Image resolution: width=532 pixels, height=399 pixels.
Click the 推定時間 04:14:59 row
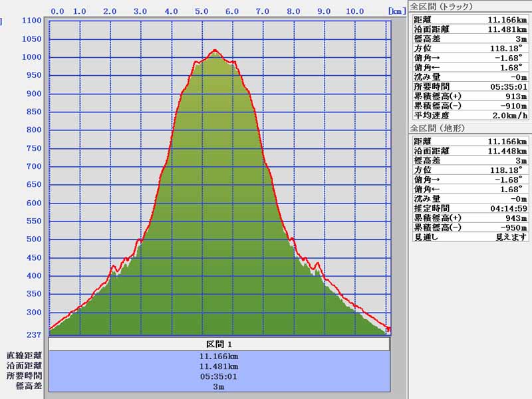pos(470,208)
